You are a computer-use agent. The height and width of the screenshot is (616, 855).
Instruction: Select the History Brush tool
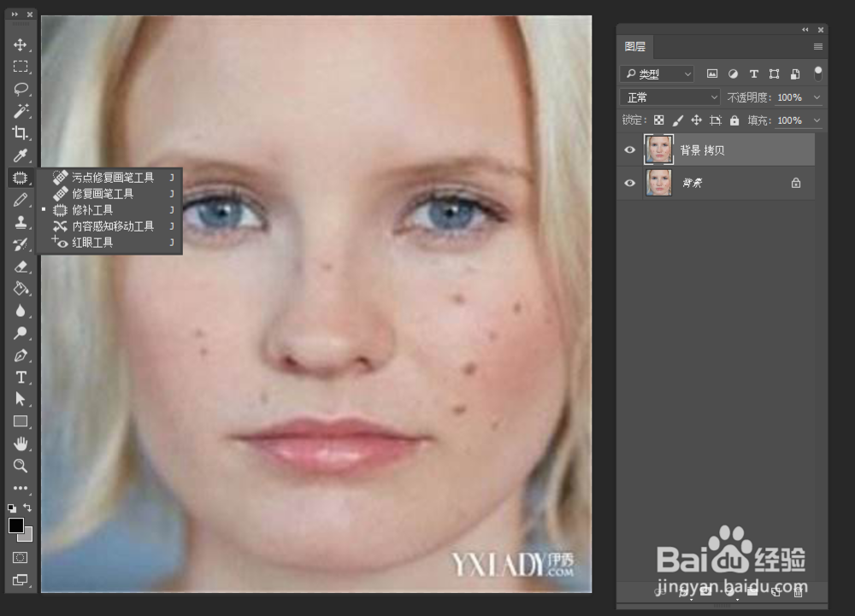21,244
